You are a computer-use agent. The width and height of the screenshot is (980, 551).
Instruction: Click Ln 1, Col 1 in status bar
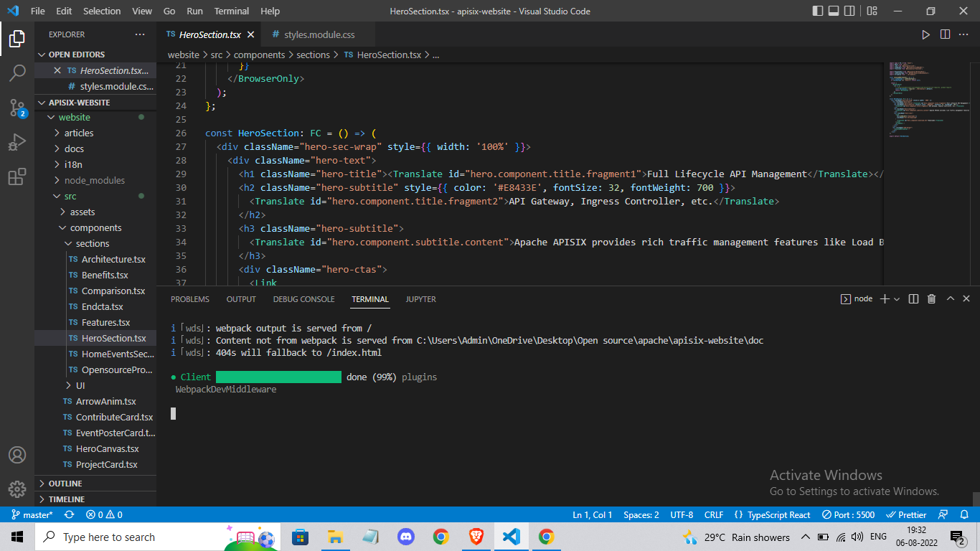593,514
